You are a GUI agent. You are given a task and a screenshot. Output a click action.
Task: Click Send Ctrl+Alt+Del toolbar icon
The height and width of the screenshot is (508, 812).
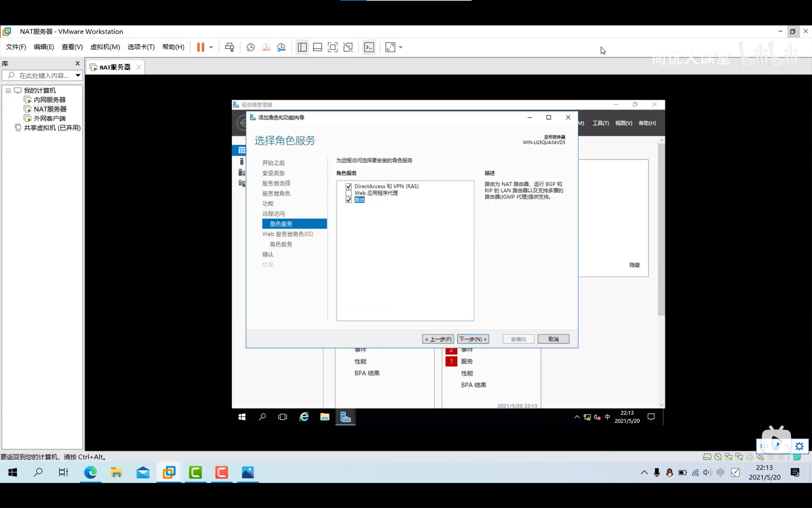pos(229,47)
